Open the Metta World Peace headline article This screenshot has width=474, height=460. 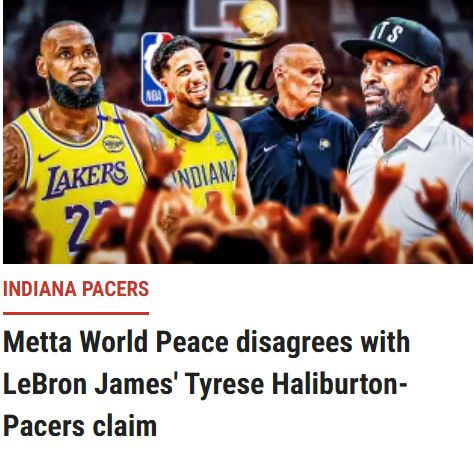pos(207,383)
